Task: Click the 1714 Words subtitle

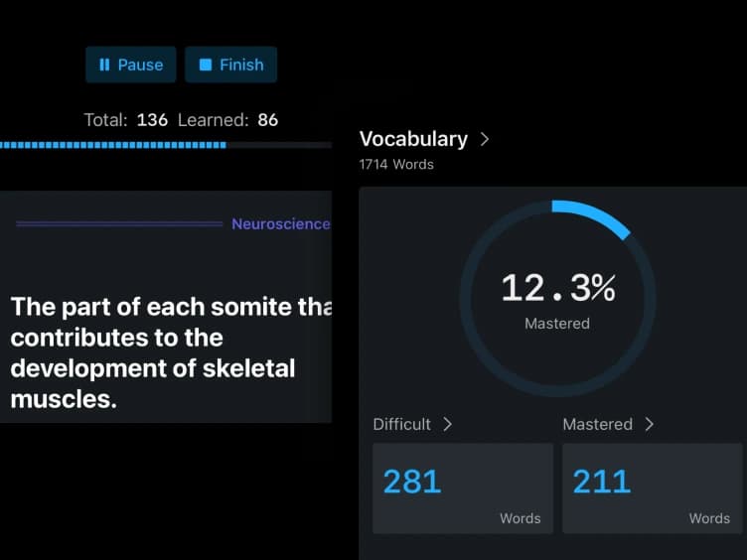Action: pos(396,164)
